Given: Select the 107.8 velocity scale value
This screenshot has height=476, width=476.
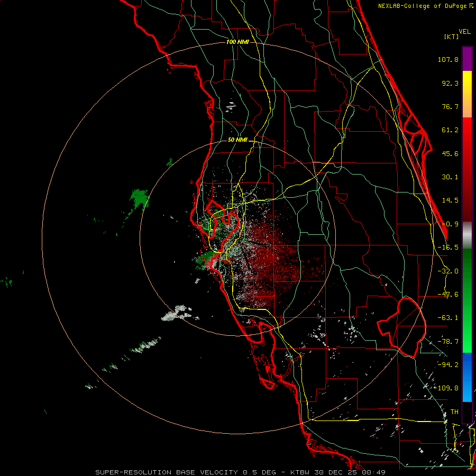Looking at the screenshot, I should [448, 59].
